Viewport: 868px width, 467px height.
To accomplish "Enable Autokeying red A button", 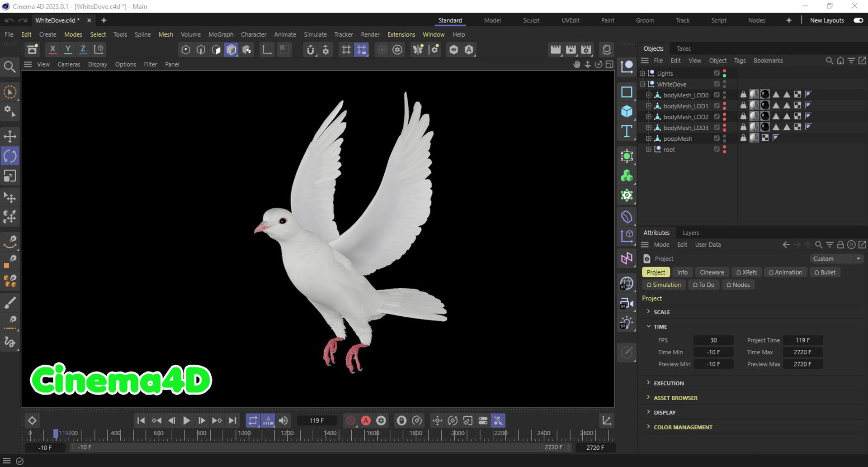I will click(366, 420).
